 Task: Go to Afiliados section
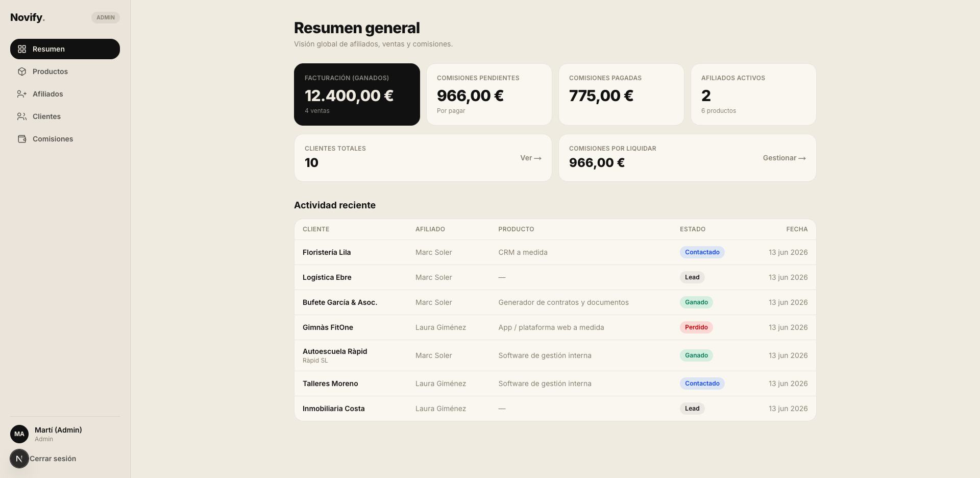65,94
